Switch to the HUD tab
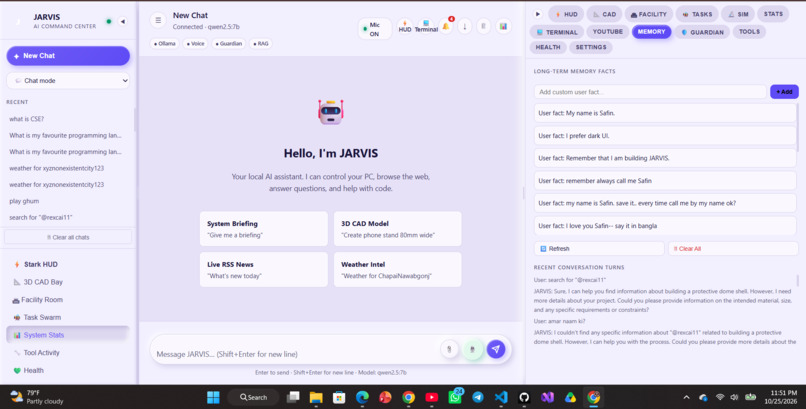The height and width of the screenshot is (409, 806). (x=566, y=14)
